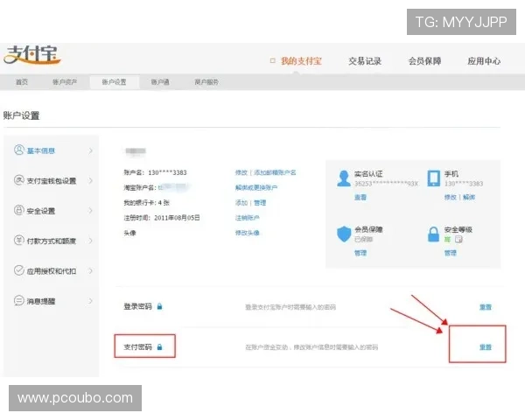The image size is (525, 420).
Task: Click 修改头像 link
Action: click(247, 233)
